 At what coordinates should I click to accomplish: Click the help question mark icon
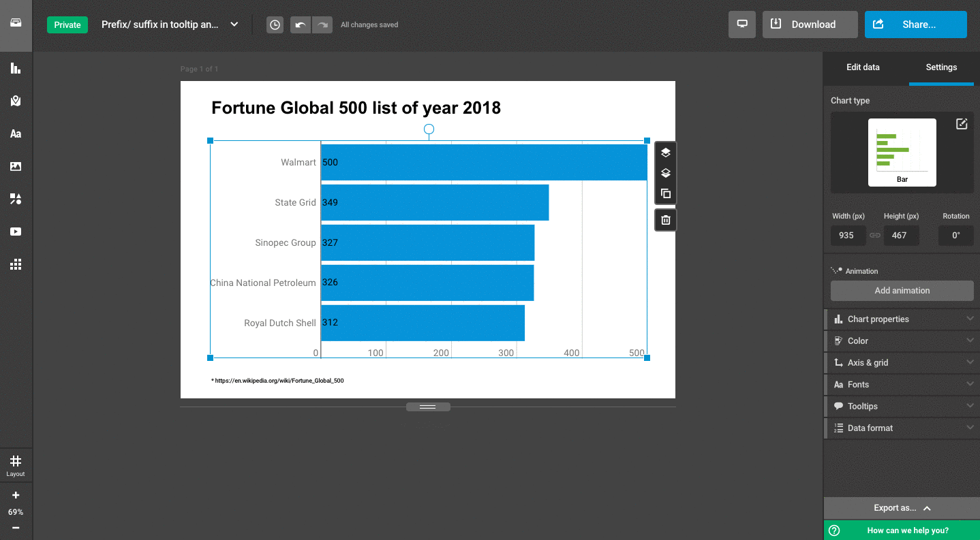(834, 530)
